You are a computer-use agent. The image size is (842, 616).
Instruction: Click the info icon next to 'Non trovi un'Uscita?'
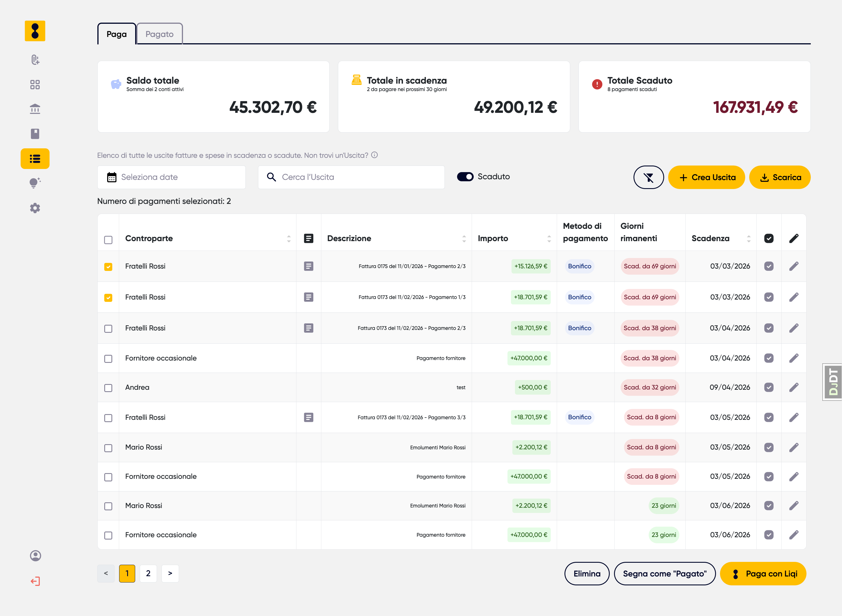375,155
